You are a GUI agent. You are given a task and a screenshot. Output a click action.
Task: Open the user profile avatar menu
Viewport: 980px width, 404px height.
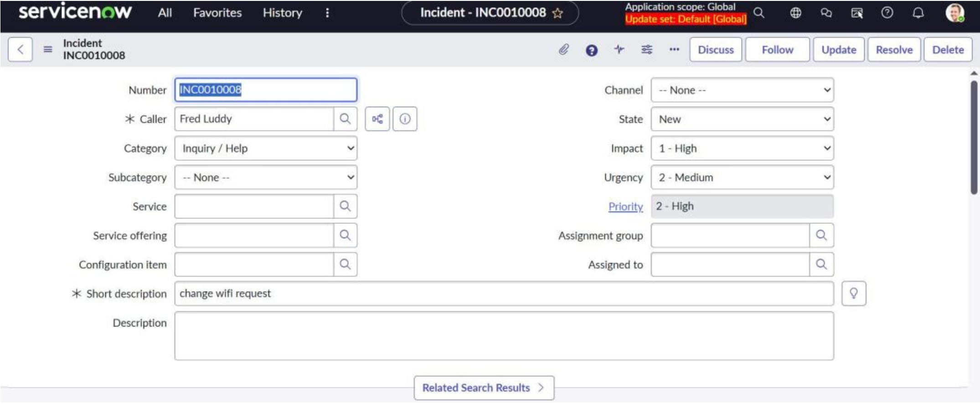pyautogui.click(x=954, y=13)
